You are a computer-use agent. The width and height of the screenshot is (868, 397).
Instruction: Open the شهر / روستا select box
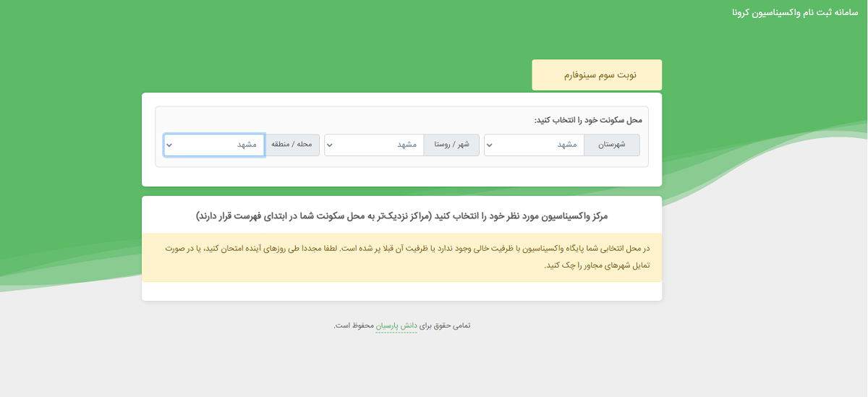[374, 145]
